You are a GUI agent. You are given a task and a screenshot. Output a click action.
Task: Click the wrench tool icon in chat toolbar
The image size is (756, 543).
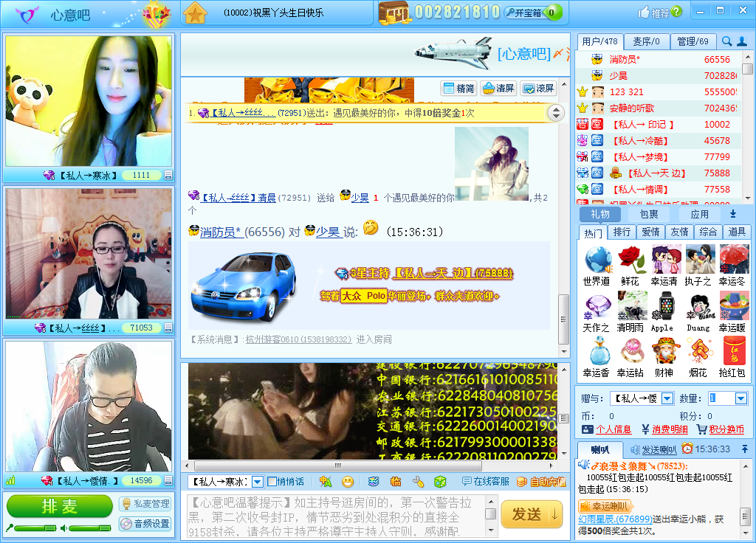[x=418, y=482]
